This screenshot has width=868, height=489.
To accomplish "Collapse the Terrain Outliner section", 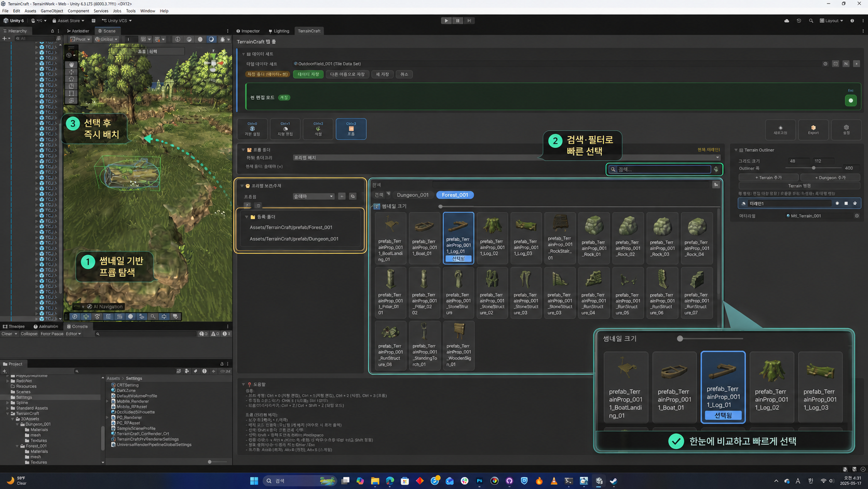I will click(x=736, y=150).
